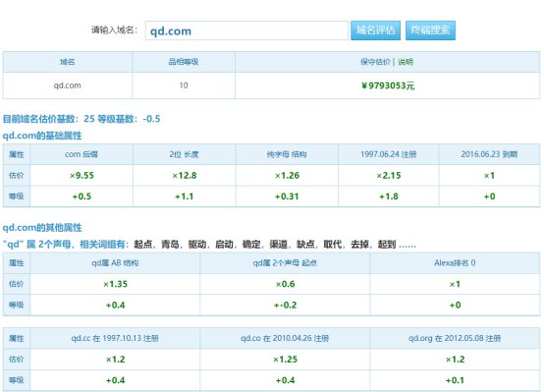Click the ×12.8 multiplier value
544x392 pixels.
click(185, 175)
